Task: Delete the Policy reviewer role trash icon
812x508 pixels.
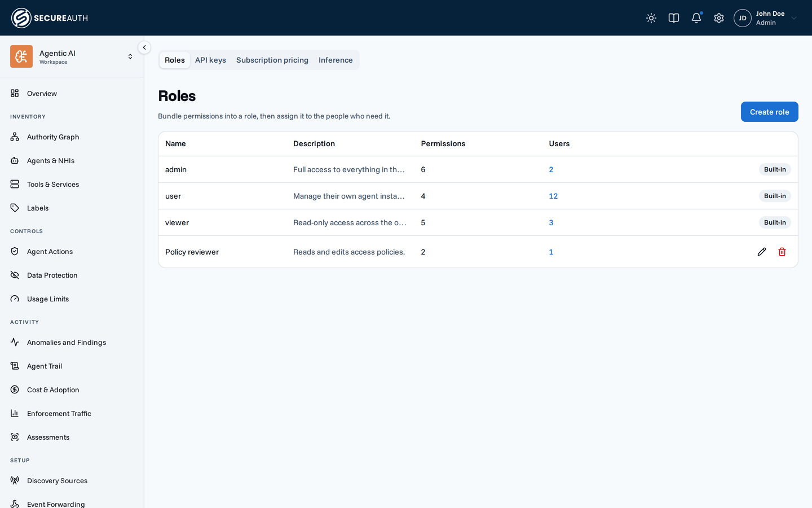Action: (782, 252)
